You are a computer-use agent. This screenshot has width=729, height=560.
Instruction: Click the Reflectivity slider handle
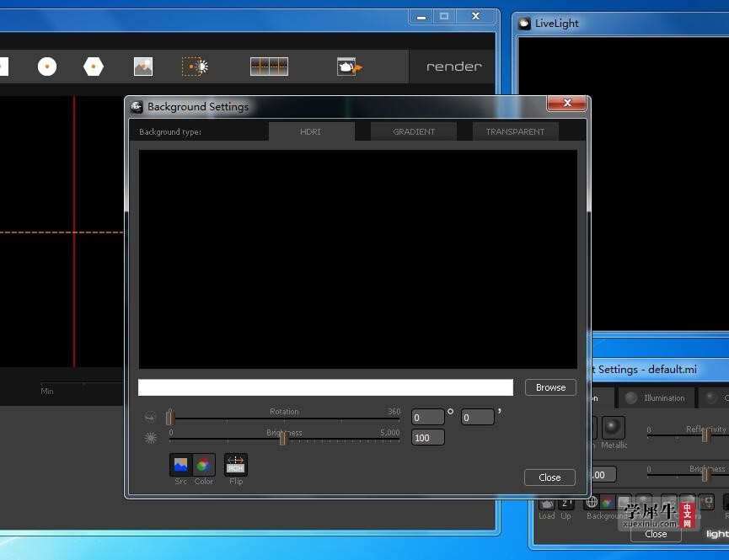tap(705, 435)
